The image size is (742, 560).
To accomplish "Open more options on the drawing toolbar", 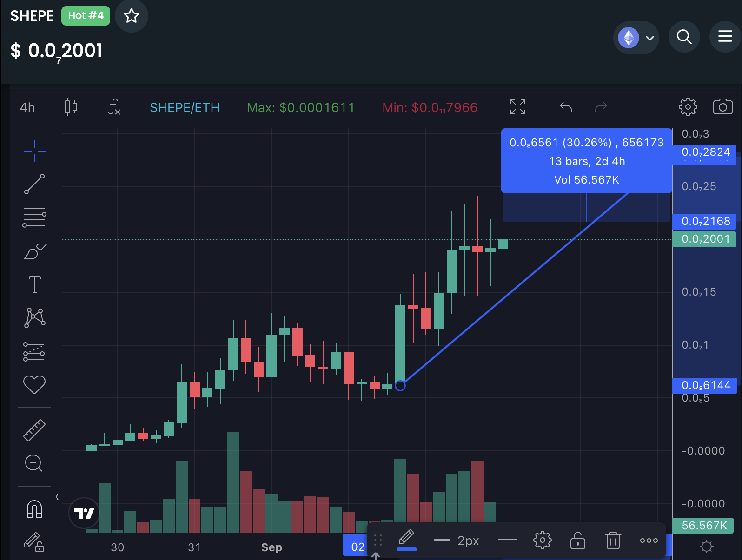I will point(649,540).
